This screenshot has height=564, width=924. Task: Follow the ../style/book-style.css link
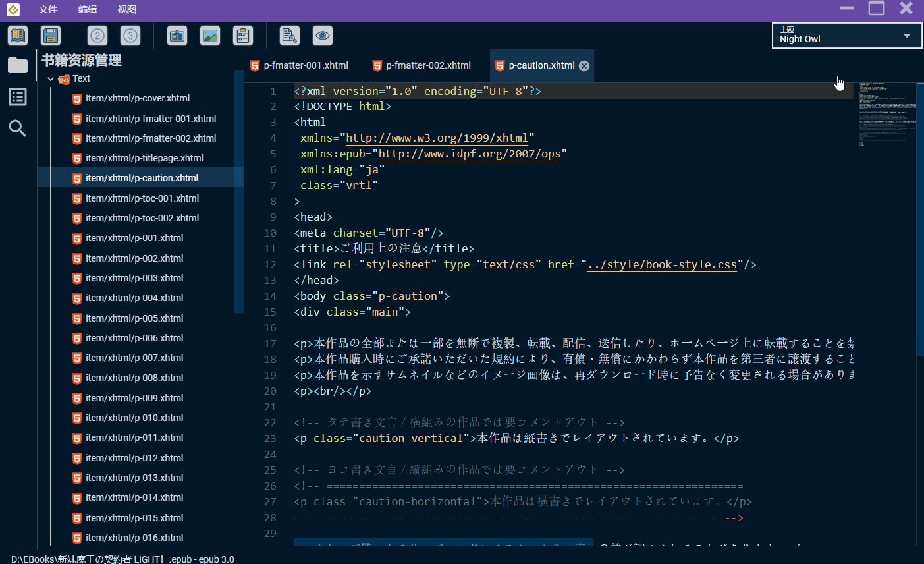[x=662, y=264]
